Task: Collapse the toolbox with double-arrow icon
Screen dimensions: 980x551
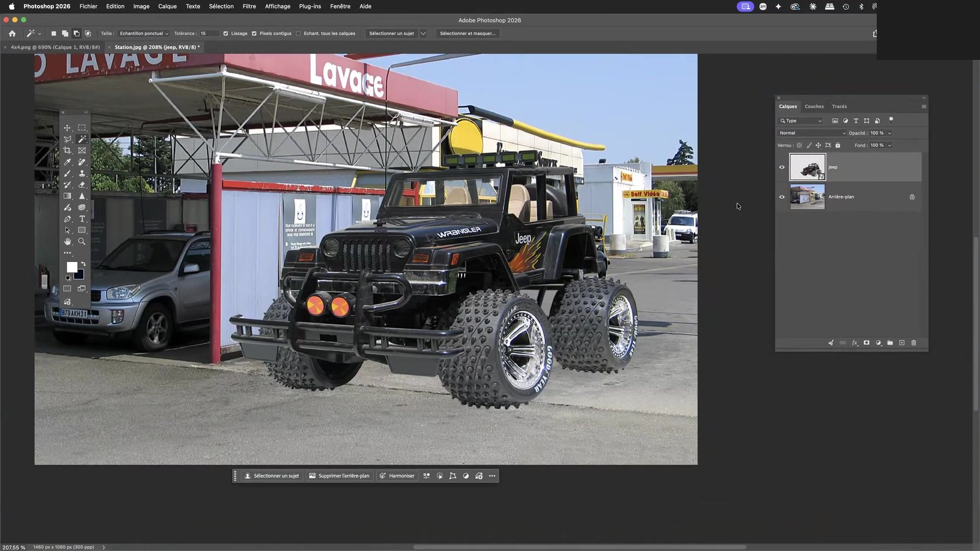Action: point(86,113)
